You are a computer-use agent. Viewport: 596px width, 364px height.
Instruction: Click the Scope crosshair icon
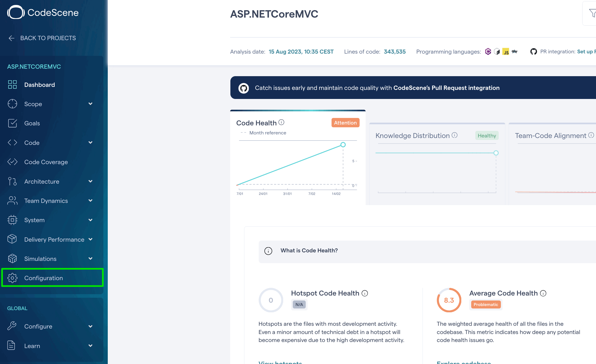coord(12,104)
